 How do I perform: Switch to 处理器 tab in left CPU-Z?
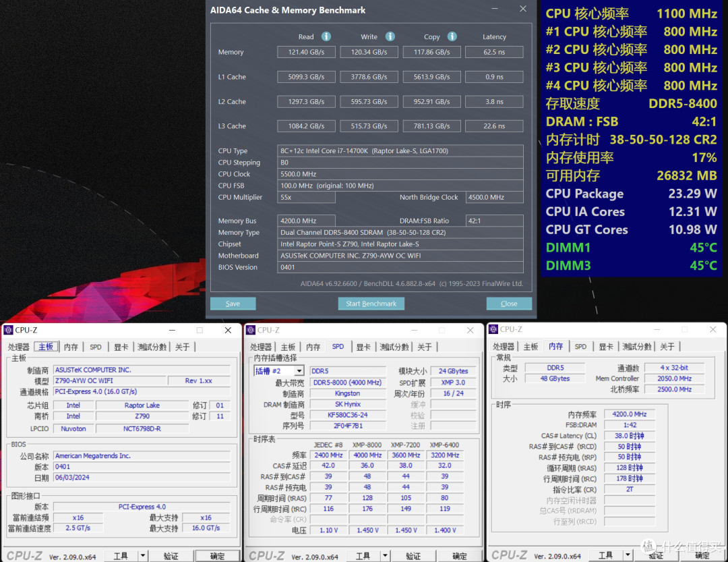tap(19, 347)
